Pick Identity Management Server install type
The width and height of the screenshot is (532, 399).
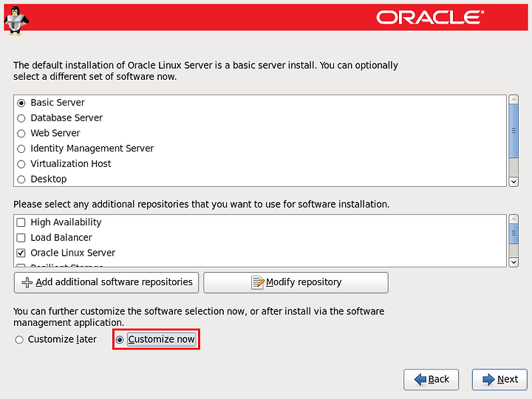coord(21,149)
